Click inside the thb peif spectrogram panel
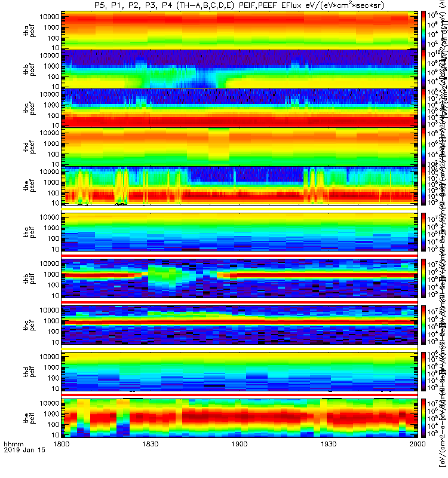This screenshot has width=448, height=478. [x=240, y=278]
